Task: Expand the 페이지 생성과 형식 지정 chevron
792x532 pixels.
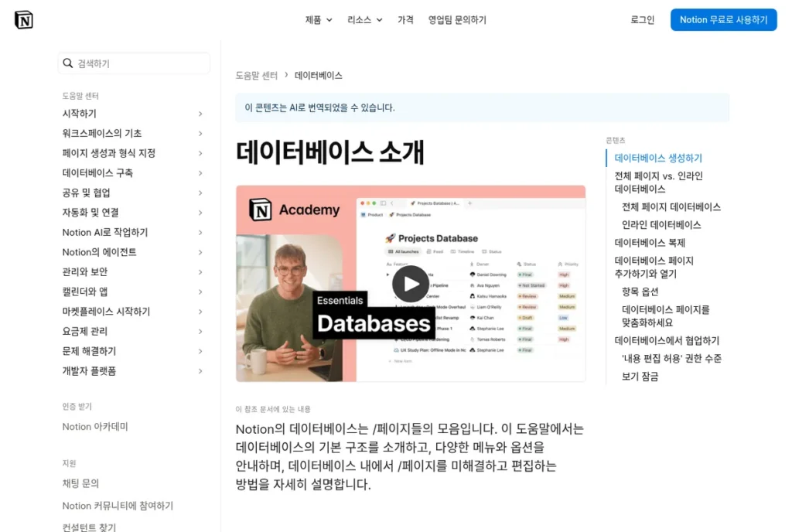Action: [x=200, y=153]
